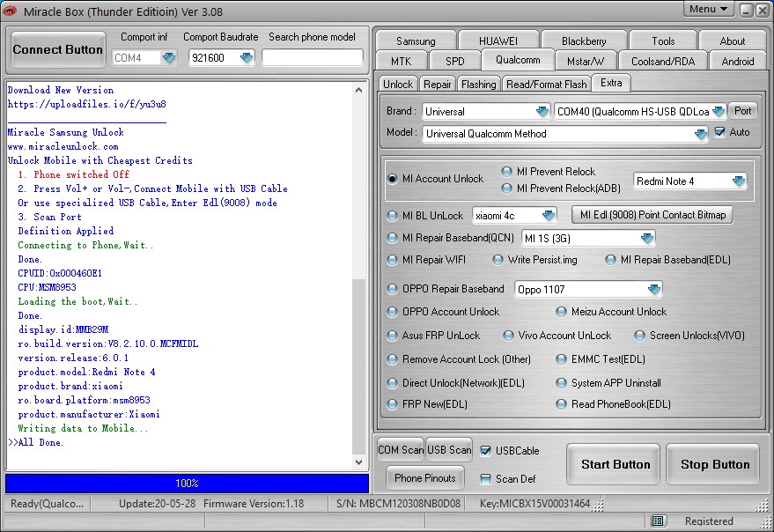Open the Tools tab
The height and width of the screenshot is (532, 774).
pyautogui.click(x=663, y=41)
